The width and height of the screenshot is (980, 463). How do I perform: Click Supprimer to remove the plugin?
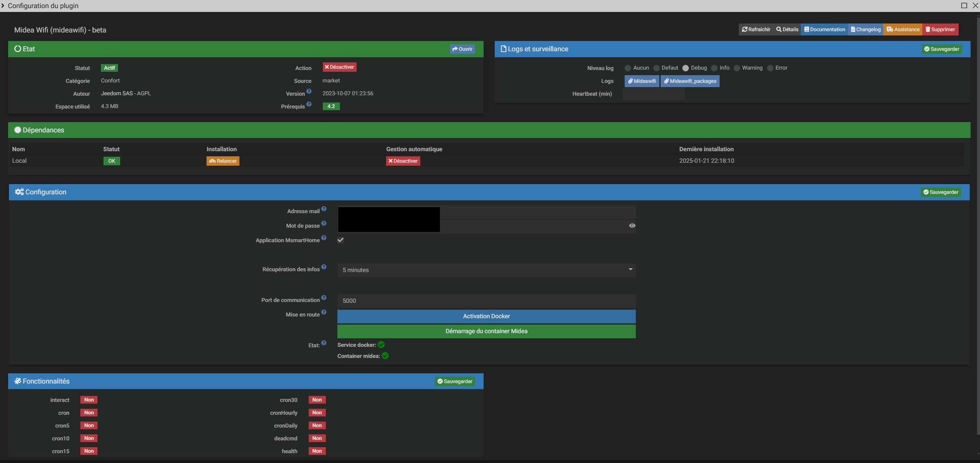click(x=940, y=29)
